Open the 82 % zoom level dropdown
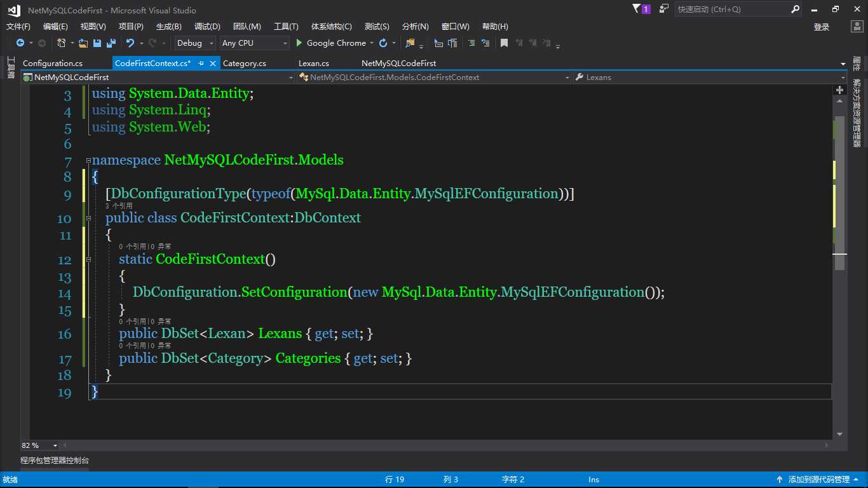Screen dimensions: 868x488 (40, 445)
